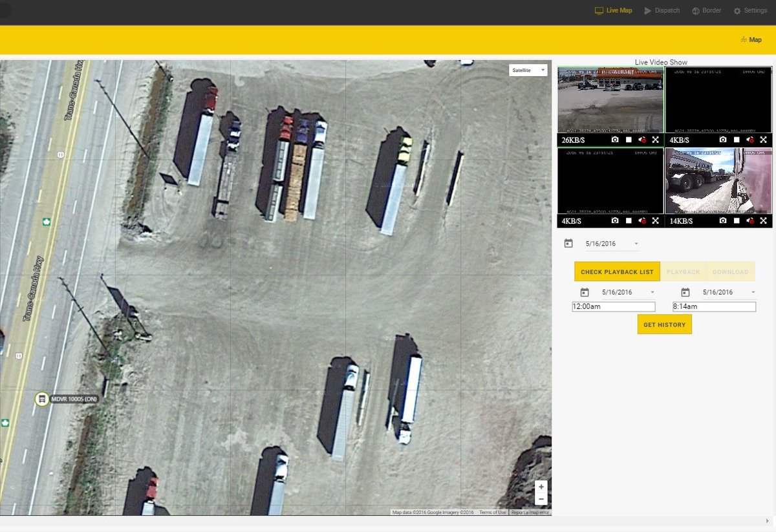Stop the top-right 4KB/S video stream
Screen dimensions: 776x532
737,140
